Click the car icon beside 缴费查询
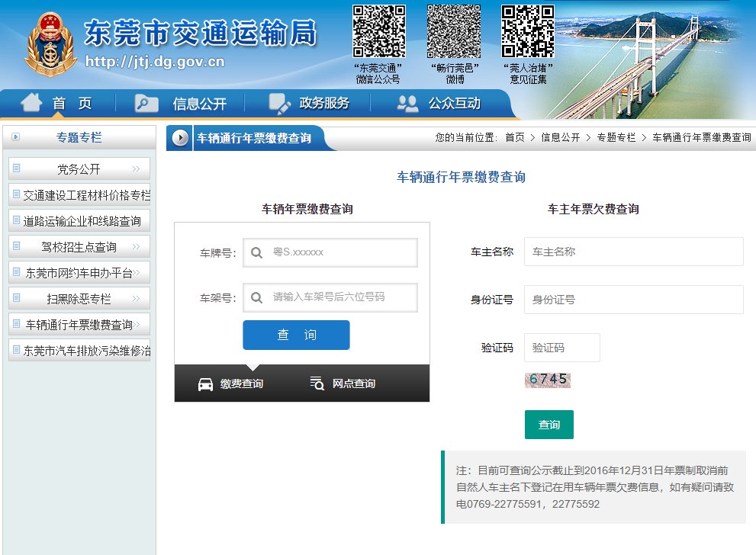 point(205,383)
